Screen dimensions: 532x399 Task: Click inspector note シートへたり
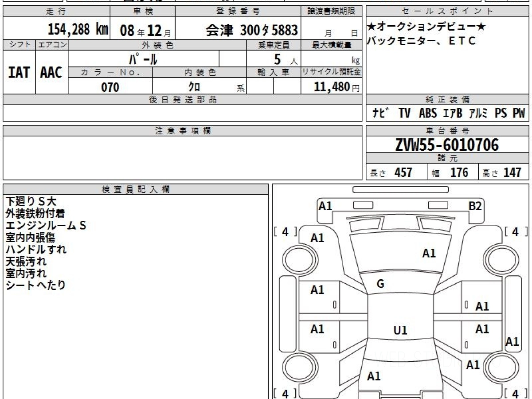(35, 285)
